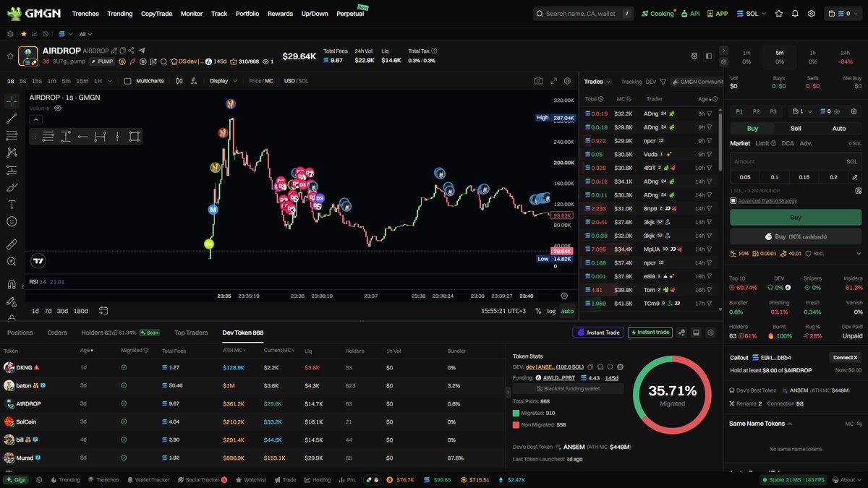Switch price display to USD/SOL toggle
868x488 pixels.
(x=296, y=81)
